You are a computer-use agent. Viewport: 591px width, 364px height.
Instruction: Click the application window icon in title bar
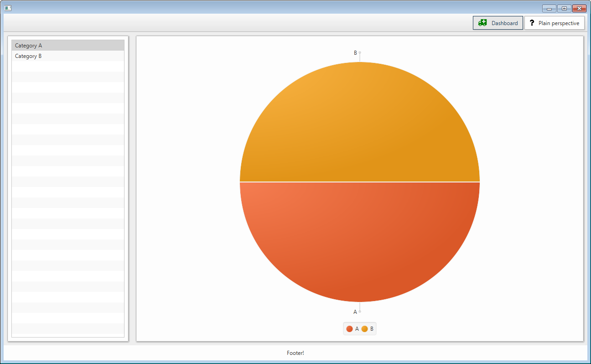[8, 8]
